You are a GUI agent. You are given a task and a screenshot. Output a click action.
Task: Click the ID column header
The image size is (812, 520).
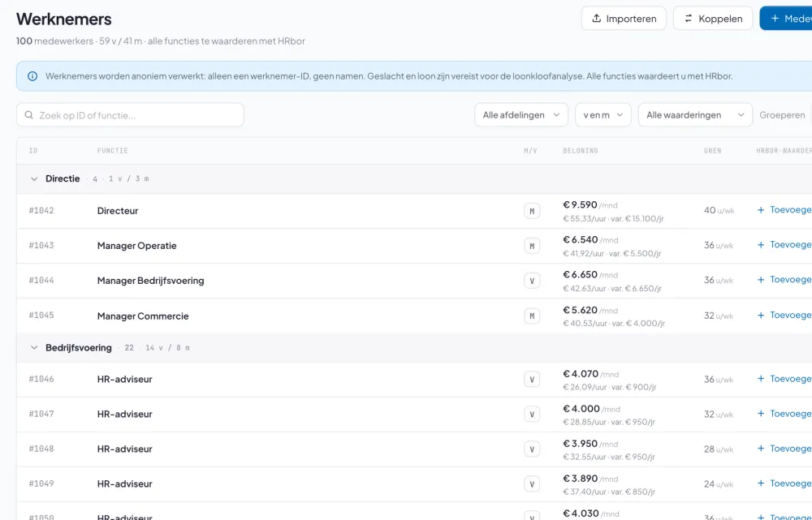pyautogui.click(x=33, y=151)
